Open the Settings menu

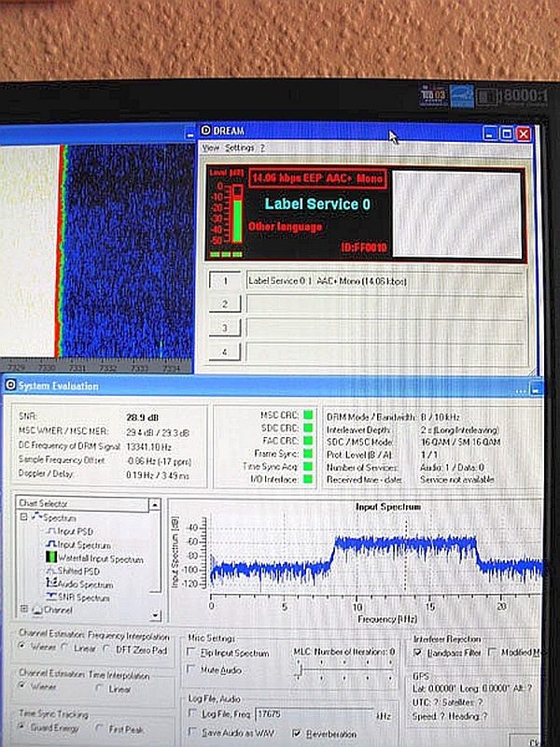pyautogui.click(x=239, y=148)
